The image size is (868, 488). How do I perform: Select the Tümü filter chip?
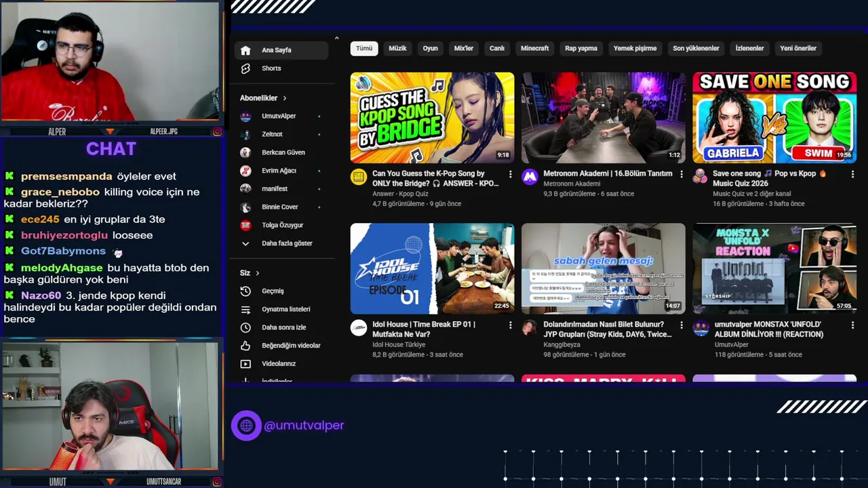click(364, 48)
